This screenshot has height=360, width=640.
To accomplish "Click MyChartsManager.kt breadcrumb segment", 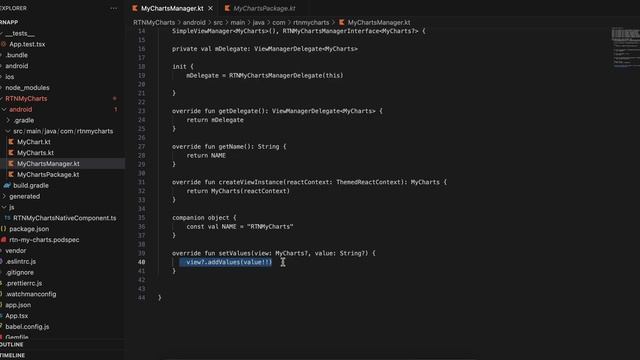I will (x=379, y=22).
